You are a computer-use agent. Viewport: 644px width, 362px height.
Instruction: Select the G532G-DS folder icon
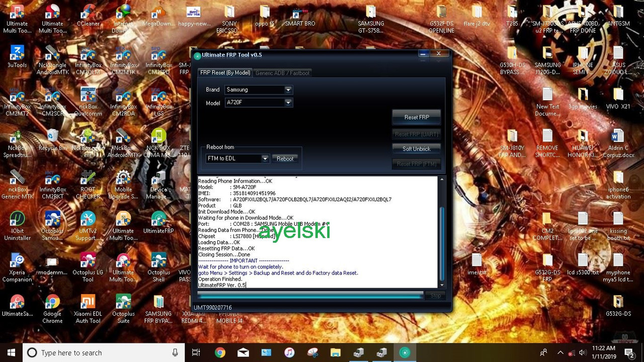pos(618,306)
